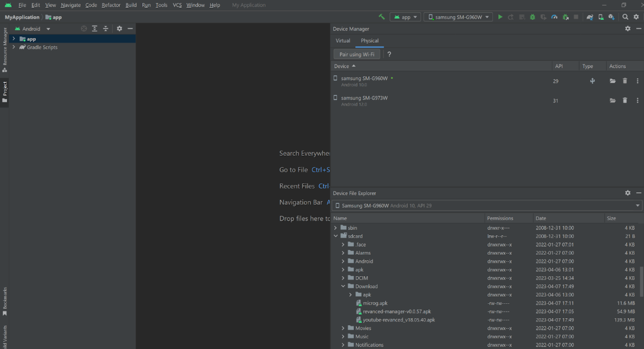Expand the Movies folder in sdcard
This screenshot has width=644, height=349.
(343, 327)
